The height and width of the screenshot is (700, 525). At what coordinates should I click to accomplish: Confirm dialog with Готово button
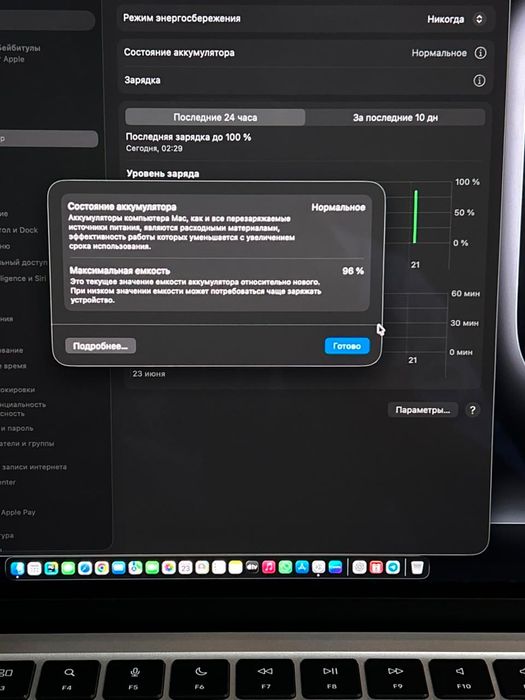click(x=347, y=346)
